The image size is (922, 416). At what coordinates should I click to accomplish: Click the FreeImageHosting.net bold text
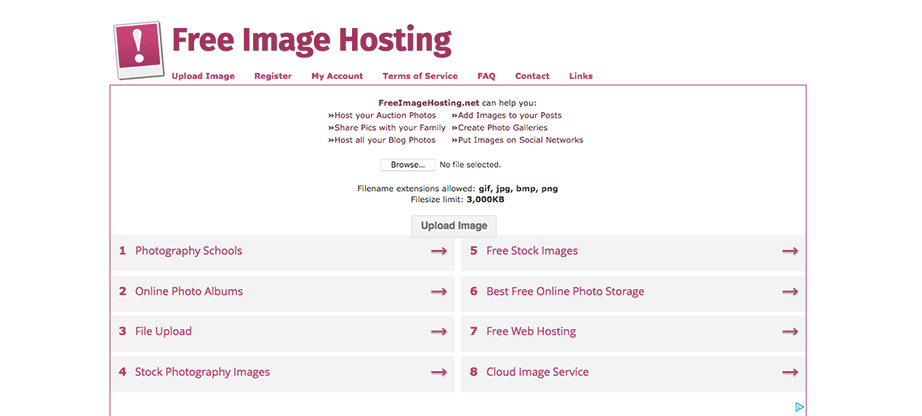pos(429,103)
